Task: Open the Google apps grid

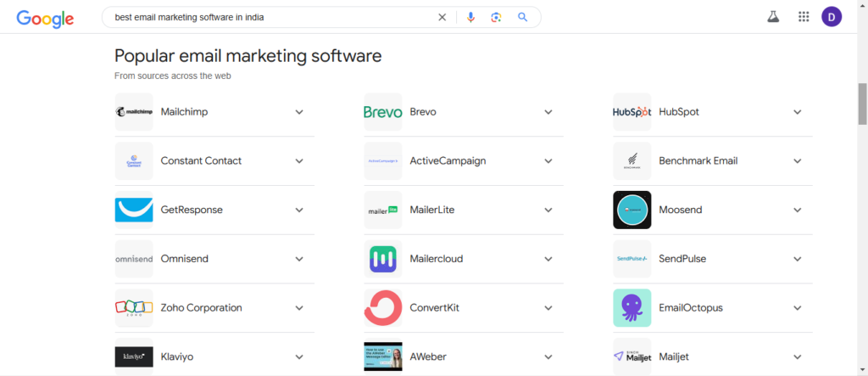Action: pyautogui.click(x=804, y=17)
